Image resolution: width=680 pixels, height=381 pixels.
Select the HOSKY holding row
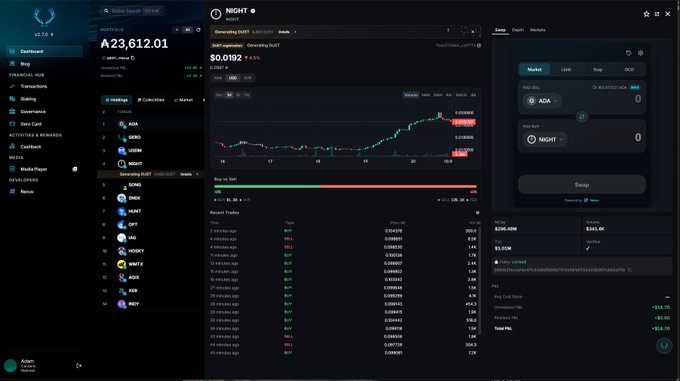(150, 251)
